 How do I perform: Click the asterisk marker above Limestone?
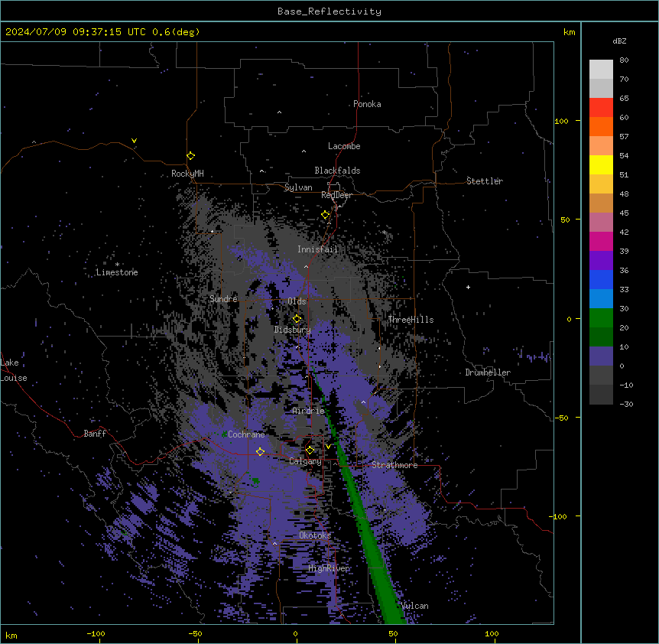(x=117, y=265)
